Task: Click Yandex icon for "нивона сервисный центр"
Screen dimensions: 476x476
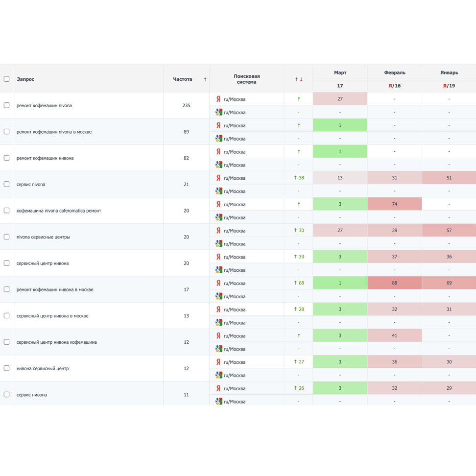Action: 218,362
